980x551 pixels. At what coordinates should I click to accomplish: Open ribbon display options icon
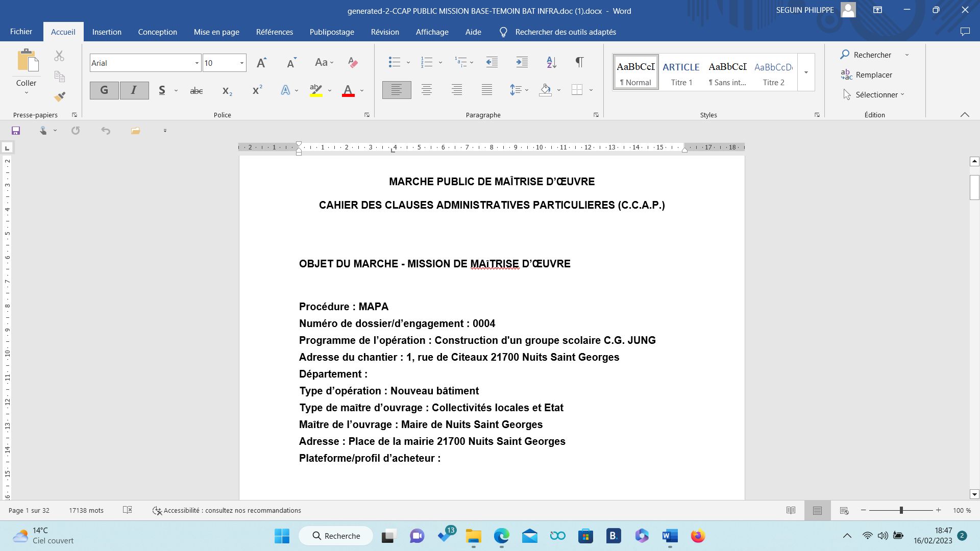(x=878, y=10)
